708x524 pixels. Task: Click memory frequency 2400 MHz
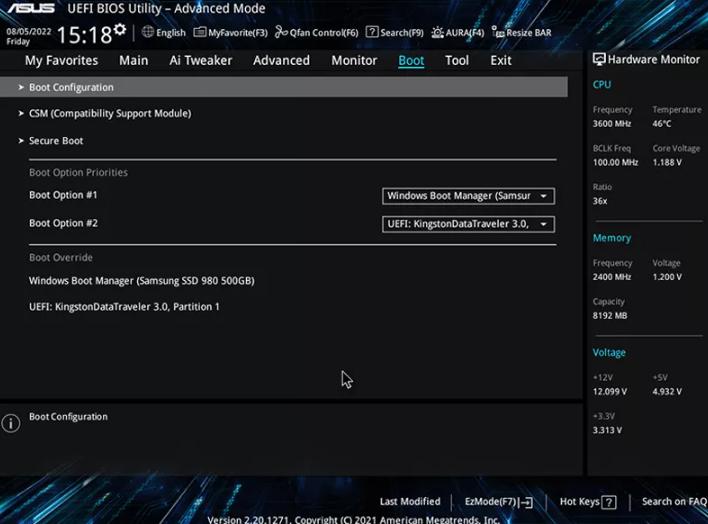tap(612, 277)
